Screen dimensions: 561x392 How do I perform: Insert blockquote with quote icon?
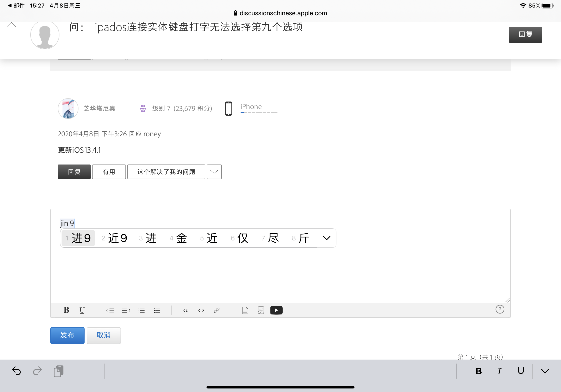[185, 310]
